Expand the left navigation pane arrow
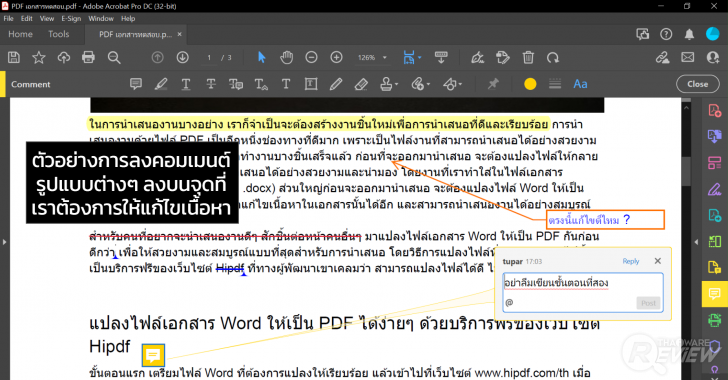Screen dimensions: 728x380 4,242
